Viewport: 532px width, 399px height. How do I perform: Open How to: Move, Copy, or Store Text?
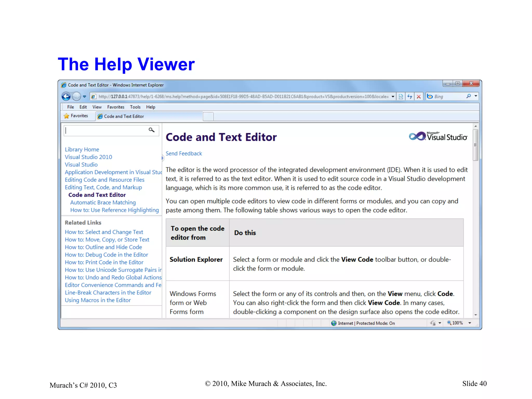(x=107, y=240)
